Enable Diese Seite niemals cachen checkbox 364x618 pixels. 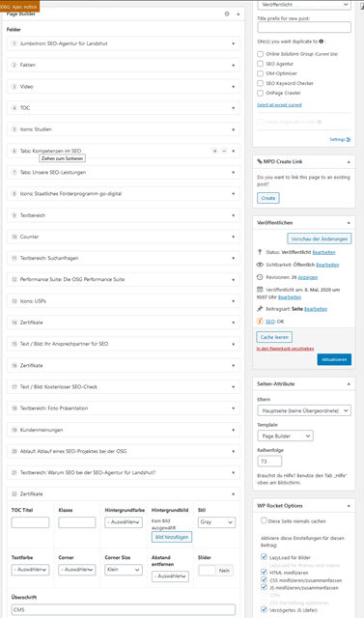tap(264, 520)
